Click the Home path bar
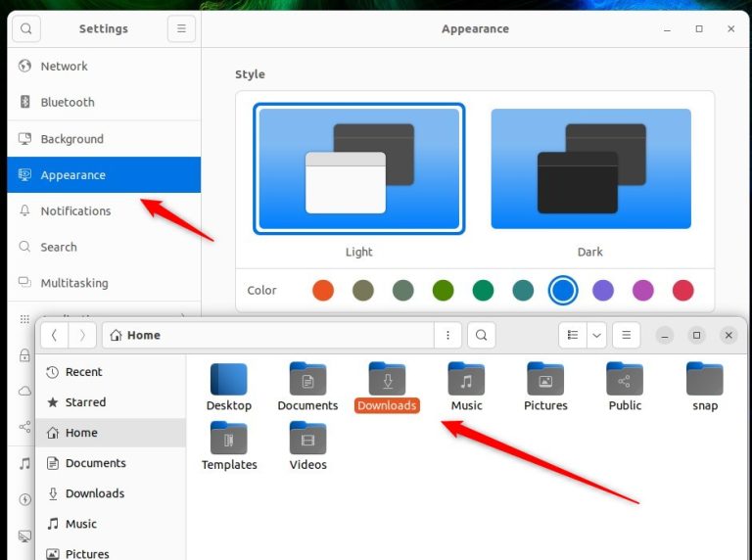The width and height of the screenshot is (752, 560). (x=268, y=335)
